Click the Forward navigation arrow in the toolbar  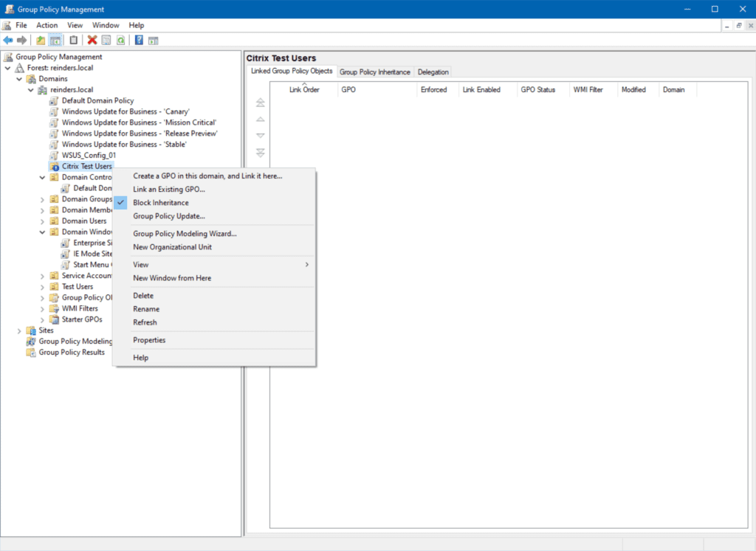pyautogui.click(x=21, y=40)
